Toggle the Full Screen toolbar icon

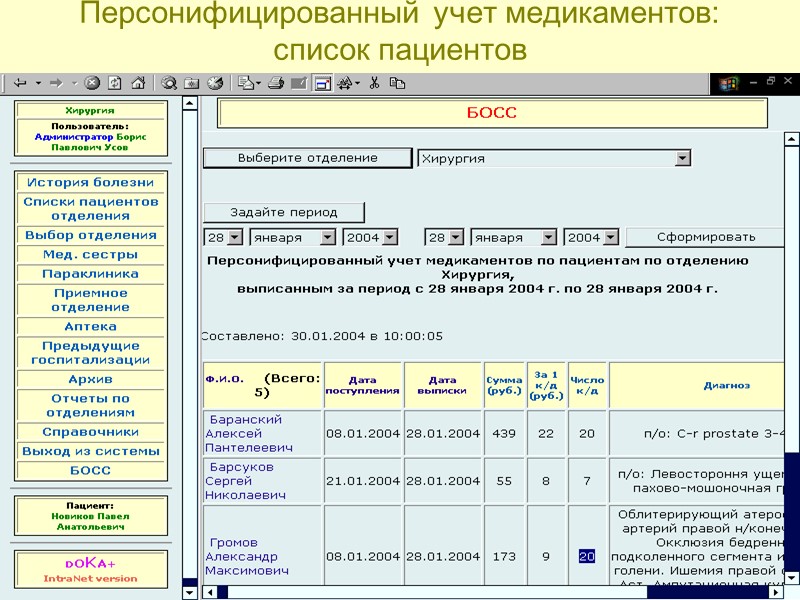pyautogui.click(x=322, y=83)
